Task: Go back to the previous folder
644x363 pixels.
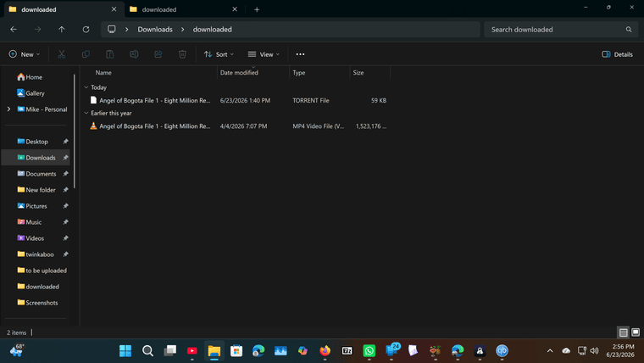Action: point(14,29)
